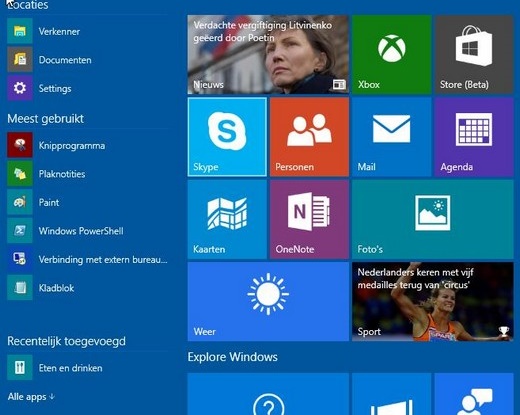Viewport: 520px width, 415px height.
Task: Open the Documenten folder icon
Action: (x=20, y=60)
